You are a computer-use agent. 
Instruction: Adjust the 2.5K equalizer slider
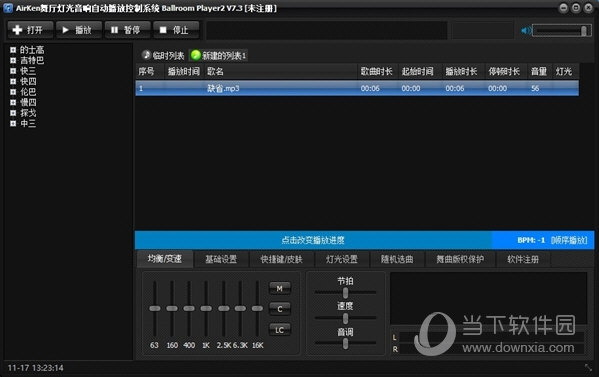[x=224, y=308]
